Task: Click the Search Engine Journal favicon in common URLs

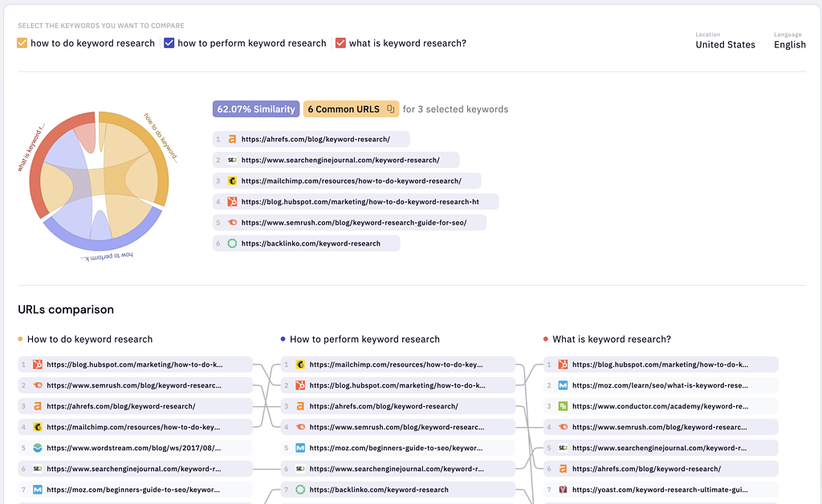Action: 232,160
